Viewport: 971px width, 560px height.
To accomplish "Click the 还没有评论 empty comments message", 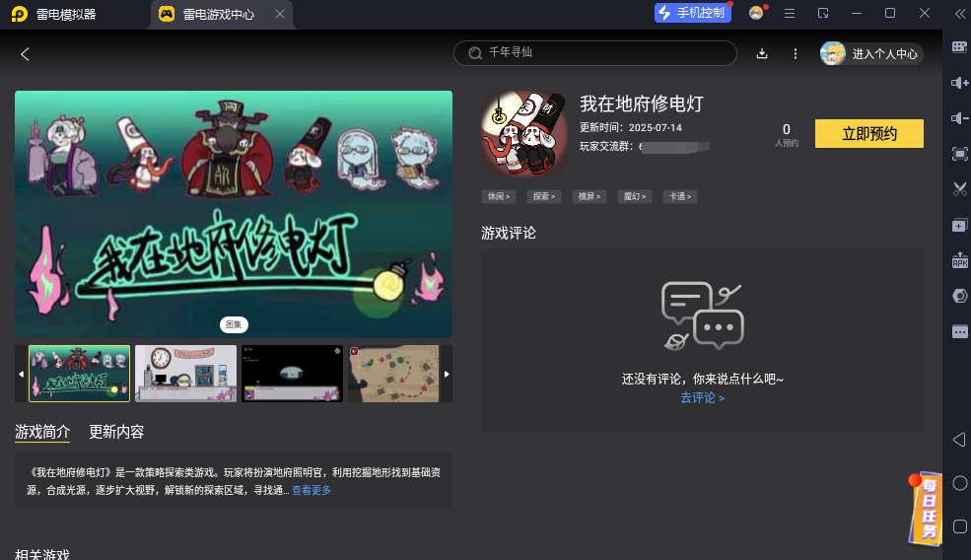I will tap(702, 379).
